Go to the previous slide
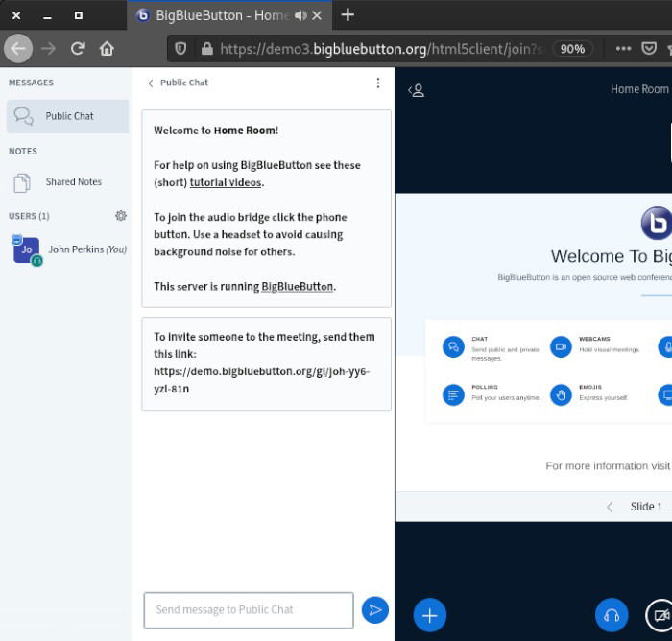Screen dimensions: 672x641 point(610,507)
